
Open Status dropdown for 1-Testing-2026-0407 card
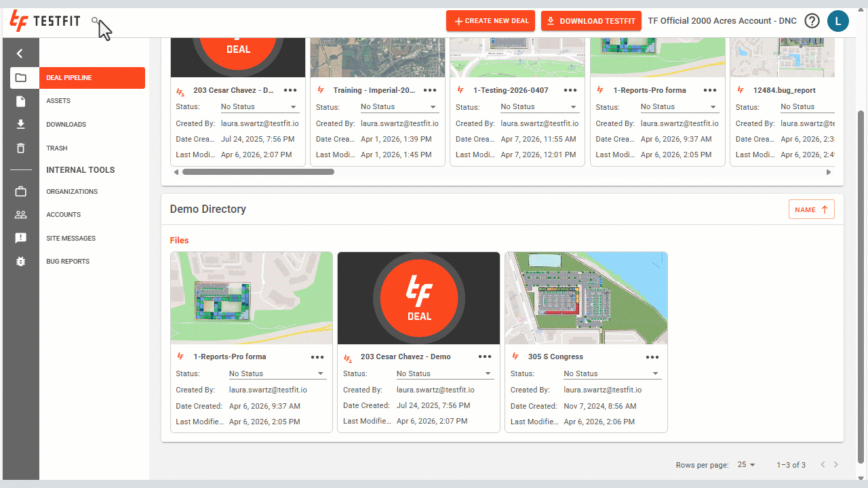539,107
